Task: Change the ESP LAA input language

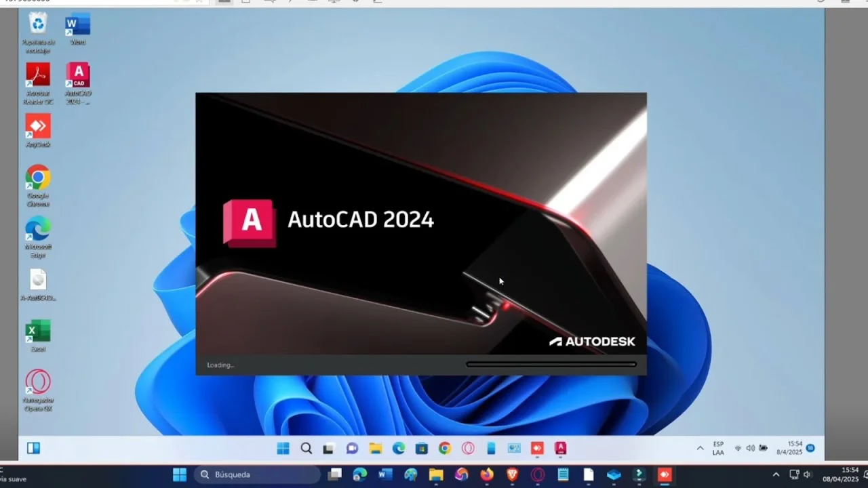Action: (718, 448)
